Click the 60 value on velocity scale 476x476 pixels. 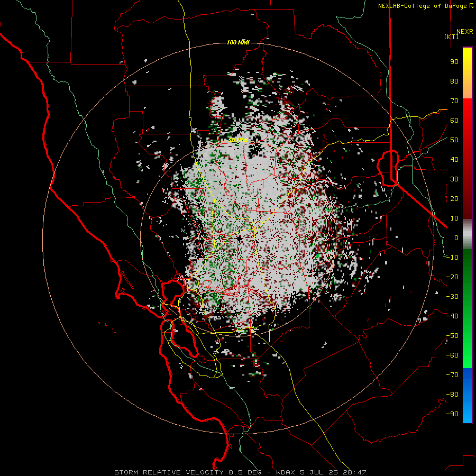tap(454, 121)
